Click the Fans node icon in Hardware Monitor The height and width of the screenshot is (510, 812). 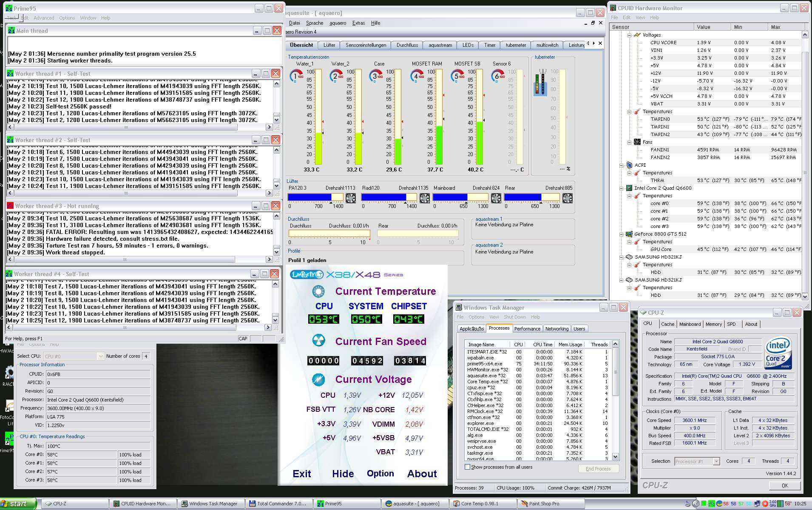[x=637, y=142]
